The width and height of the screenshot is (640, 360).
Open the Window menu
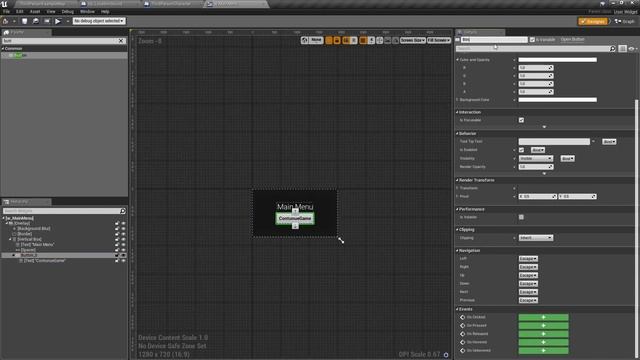[x=87, y=11]
